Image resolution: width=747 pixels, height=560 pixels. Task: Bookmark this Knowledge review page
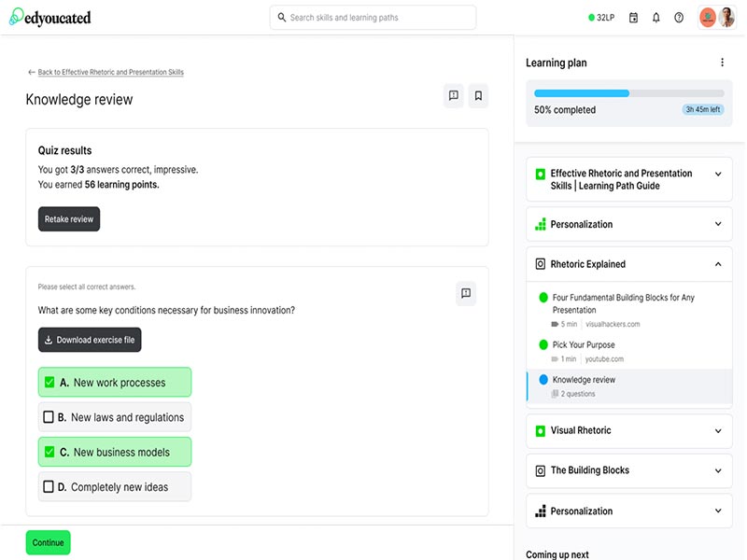pos(478,95)
